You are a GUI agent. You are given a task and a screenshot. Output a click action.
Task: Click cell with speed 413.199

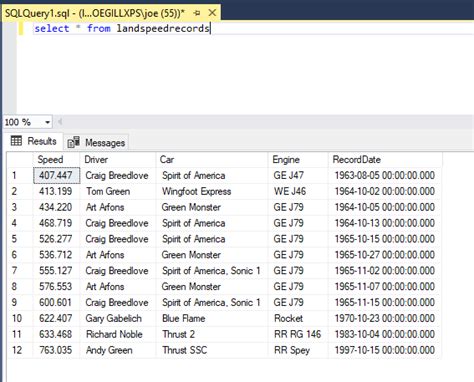(57, 191)
